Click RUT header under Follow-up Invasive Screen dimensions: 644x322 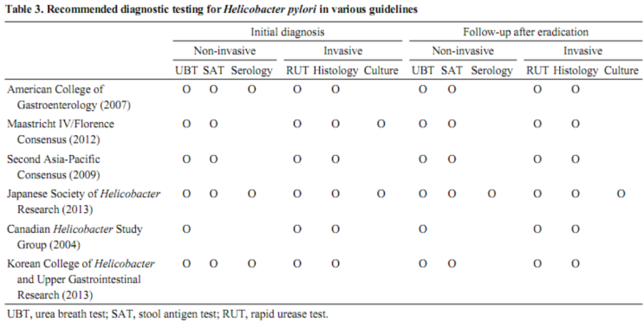pos(537,71)
